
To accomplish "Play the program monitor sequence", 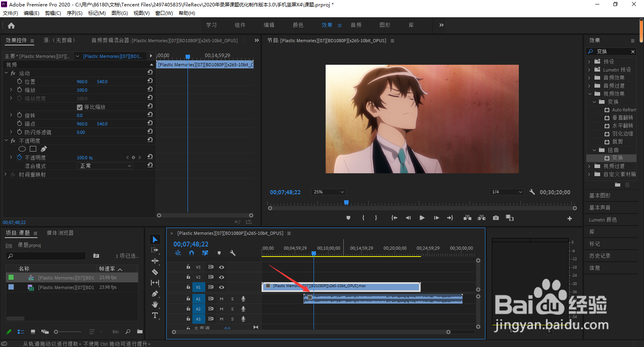I will click(422, 218).
